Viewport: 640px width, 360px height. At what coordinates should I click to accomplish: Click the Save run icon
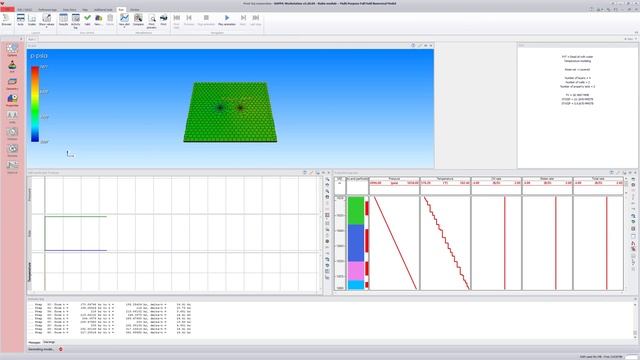(x=98, y=20)
